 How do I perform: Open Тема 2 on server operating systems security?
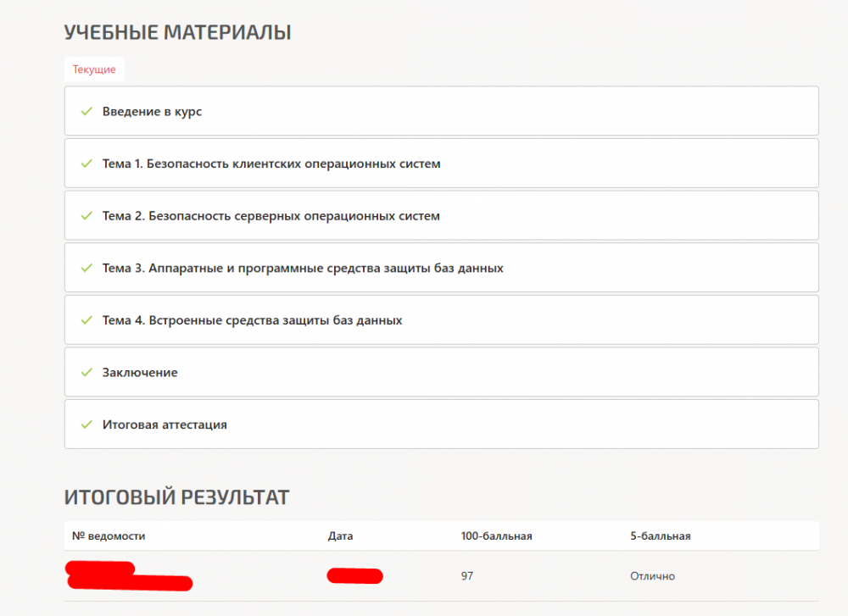(271, 216)
